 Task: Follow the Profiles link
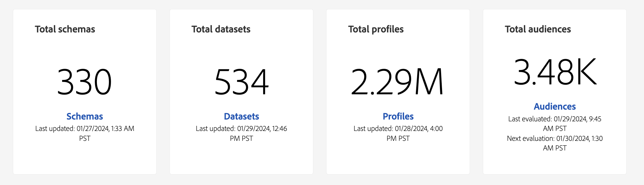398,116
